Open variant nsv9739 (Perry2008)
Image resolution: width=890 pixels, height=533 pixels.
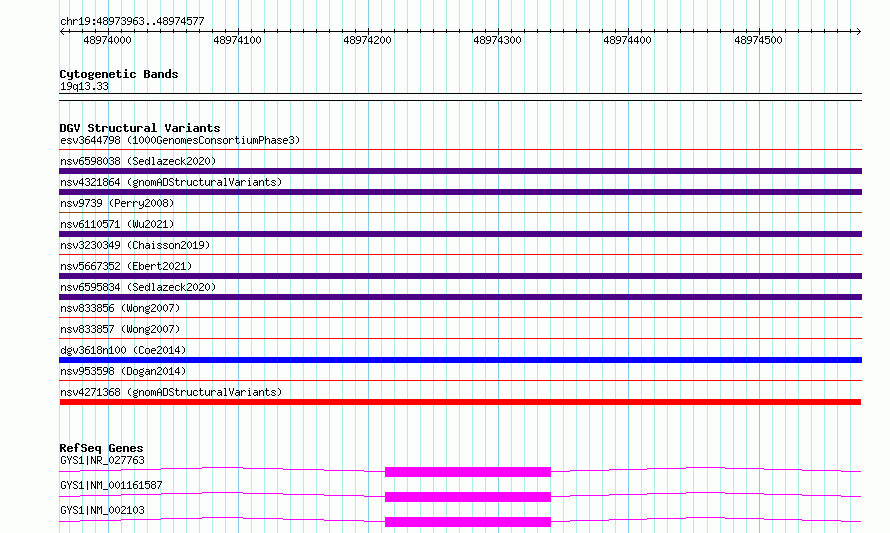[117, 203]
